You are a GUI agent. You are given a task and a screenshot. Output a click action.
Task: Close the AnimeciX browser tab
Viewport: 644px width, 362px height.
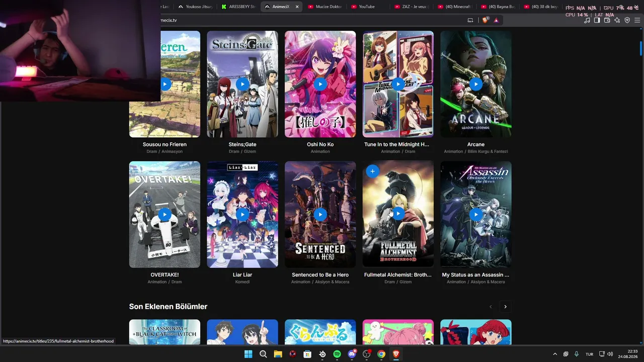coord(297,7)
